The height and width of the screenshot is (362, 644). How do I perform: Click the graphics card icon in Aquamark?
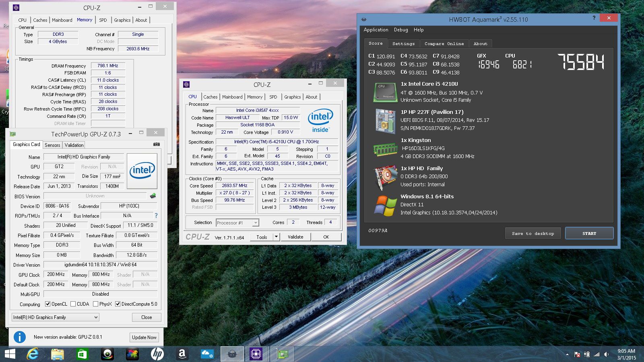(x=385, y=177)
